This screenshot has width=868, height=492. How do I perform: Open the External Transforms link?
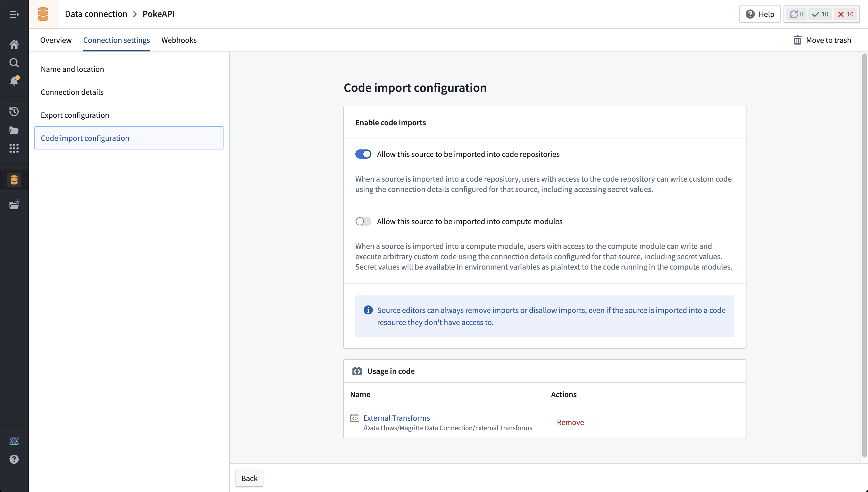pos(396,418)
